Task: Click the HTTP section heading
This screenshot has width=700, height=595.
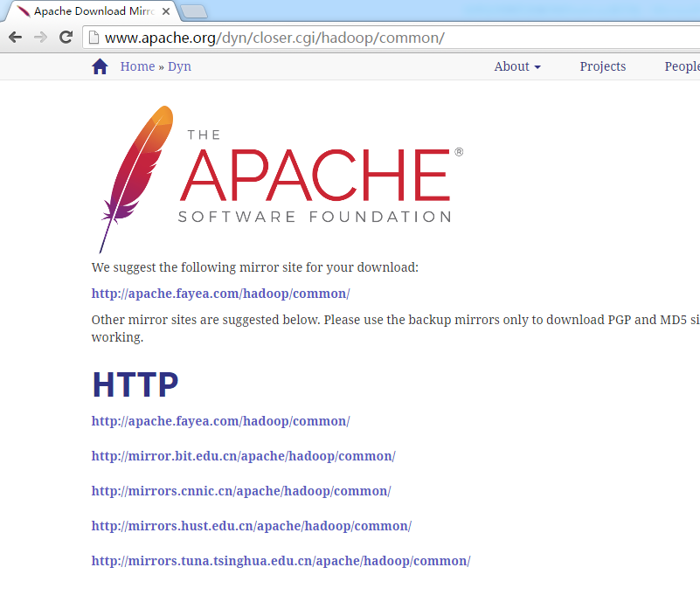Action: pos(135,384)
